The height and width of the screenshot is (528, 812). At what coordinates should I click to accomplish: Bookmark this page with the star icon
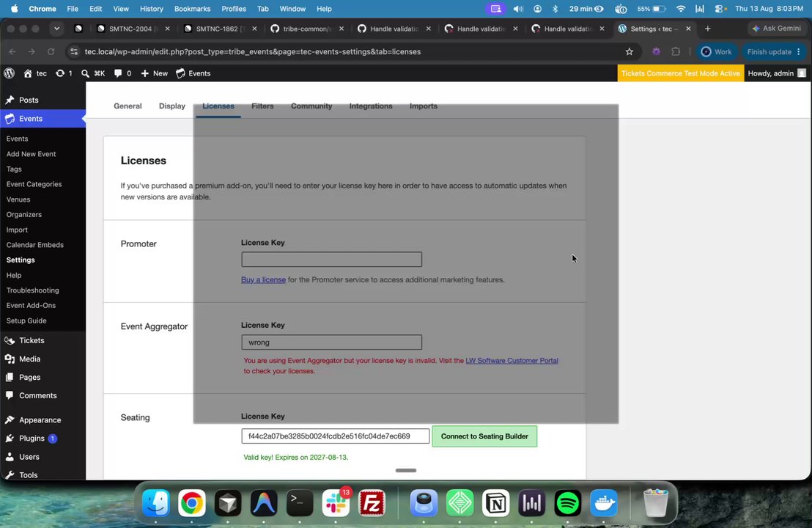point(630,51)
